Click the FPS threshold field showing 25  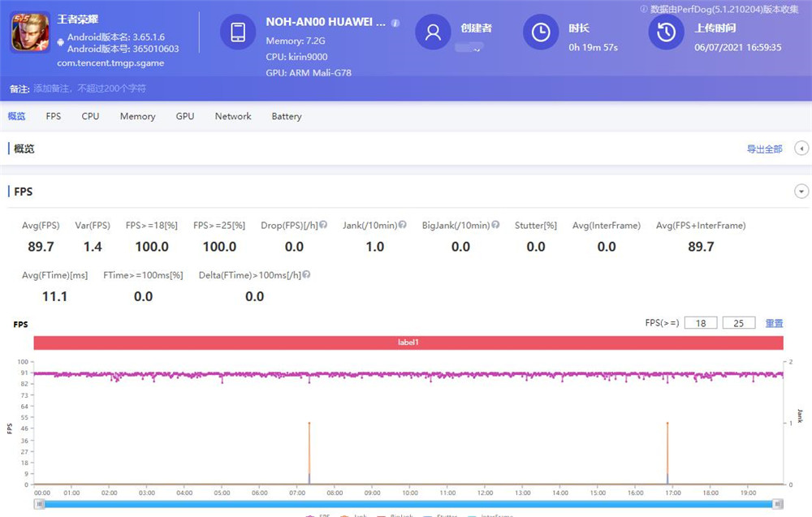[x=739, y=323]
